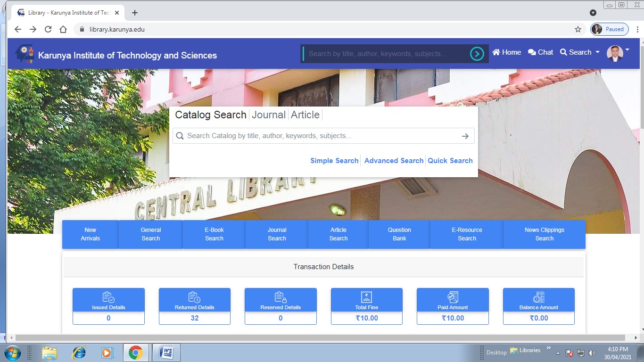
Task: Open Chat from the navigation bar
Action: coord(540,52)
